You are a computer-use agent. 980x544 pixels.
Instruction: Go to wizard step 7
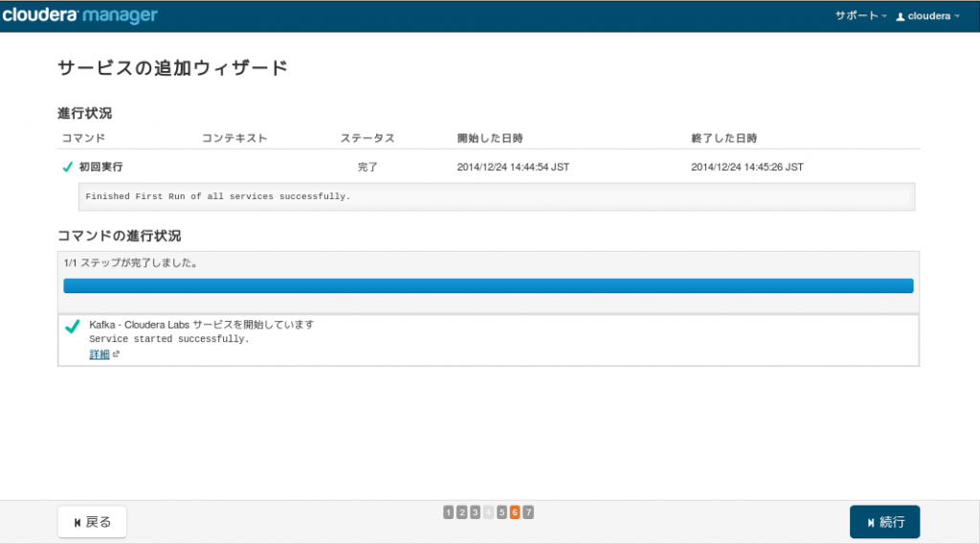click(x=528, y=512)
